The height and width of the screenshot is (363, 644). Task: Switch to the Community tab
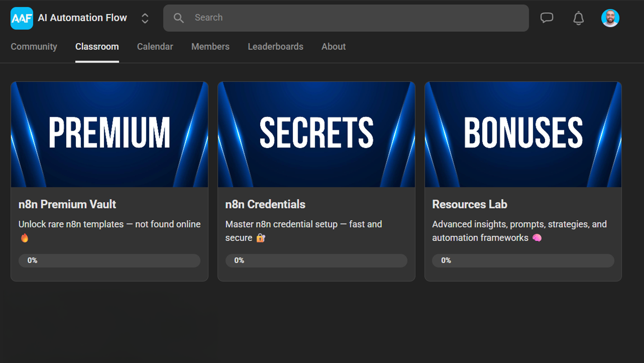[34, 46]
